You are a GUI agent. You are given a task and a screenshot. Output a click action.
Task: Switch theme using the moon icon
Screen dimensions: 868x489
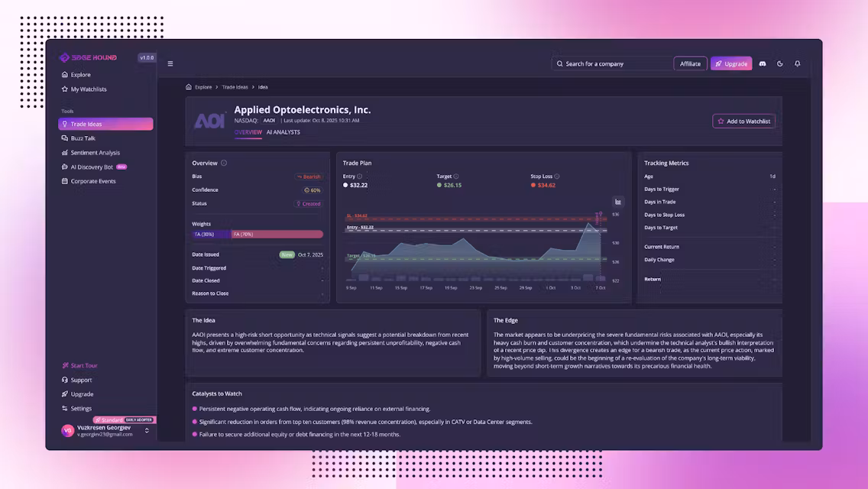779,63
